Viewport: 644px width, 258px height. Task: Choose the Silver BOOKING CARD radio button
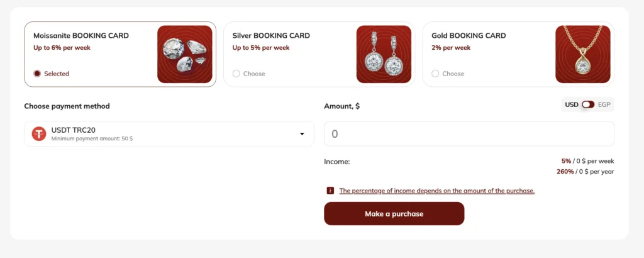tap(236, 74)
